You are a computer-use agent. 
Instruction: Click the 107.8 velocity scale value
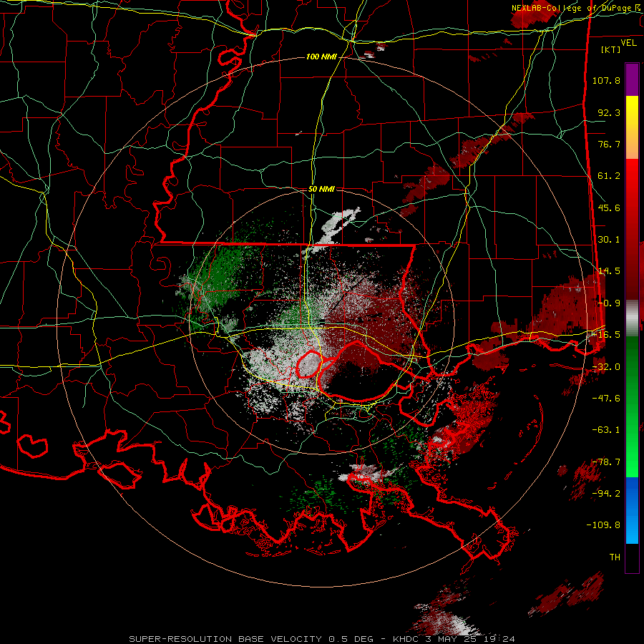click(x=606, y=80)
